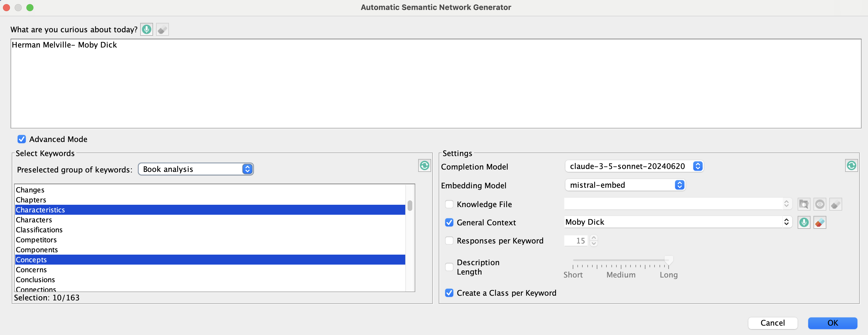Expand the mistral-embed Embedding Model dropdown
This screenshot has height=335, width=868.
click(625, 185)
